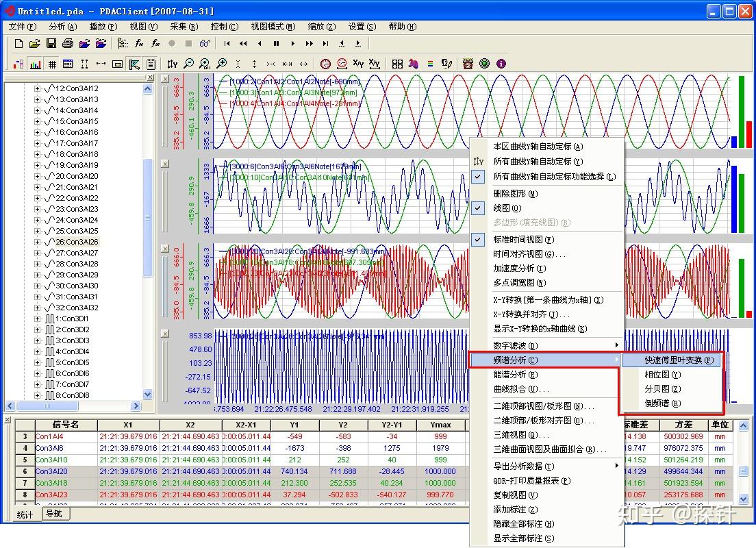The width and height of the screenshot is (756, 548).
Task: Switch to the 导航 tab
Action: coord(55,514)
